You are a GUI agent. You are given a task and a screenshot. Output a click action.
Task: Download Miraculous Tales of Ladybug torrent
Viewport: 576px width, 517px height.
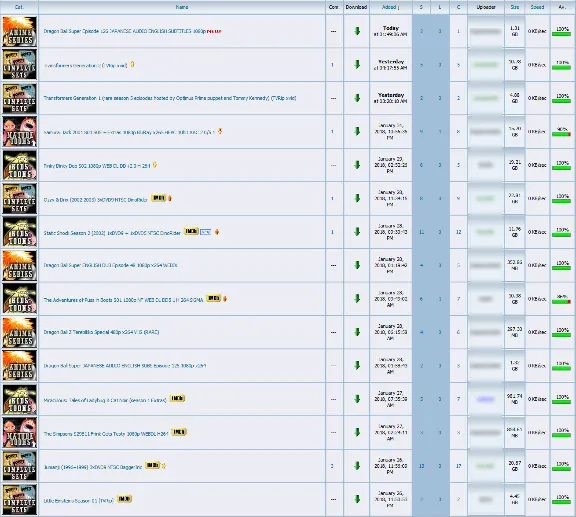coord(357,399)
